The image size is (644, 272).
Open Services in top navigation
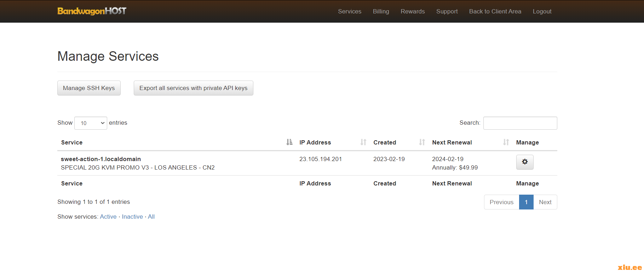click(x=349, y=11)
